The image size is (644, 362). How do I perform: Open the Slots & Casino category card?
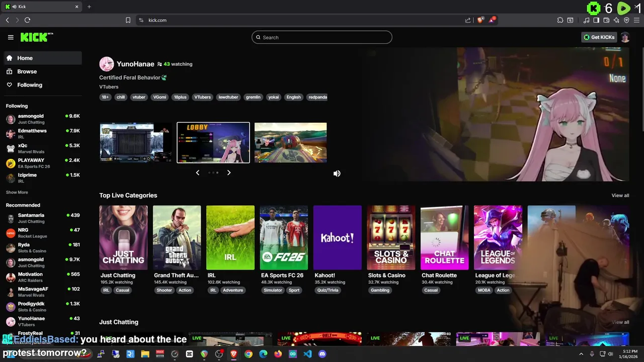tap(391, 238)
